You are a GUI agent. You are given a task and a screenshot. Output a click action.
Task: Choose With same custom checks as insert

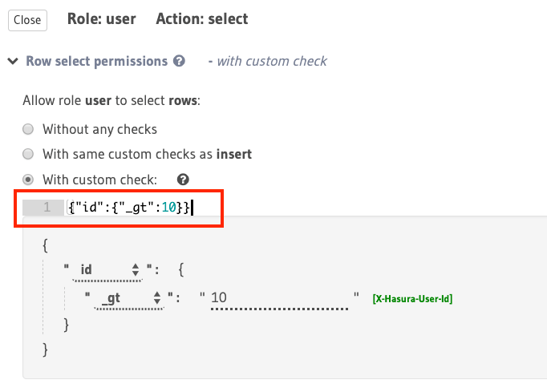28,154
